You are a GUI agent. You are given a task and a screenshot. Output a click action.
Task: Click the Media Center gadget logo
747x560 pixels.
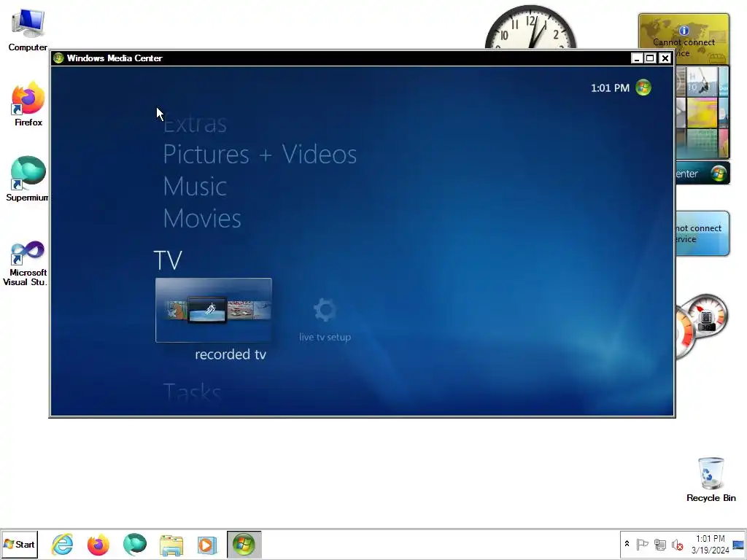pos(719,174)
